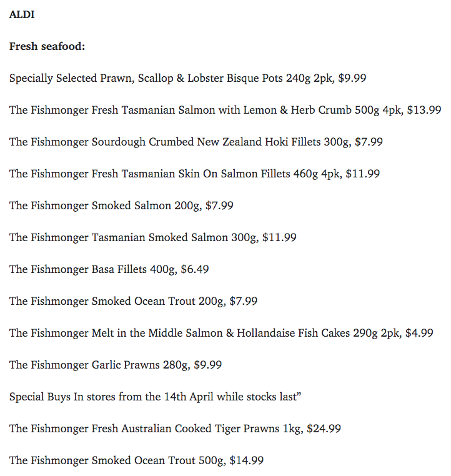Select the Lobster Bisque Pots line

[187, 78]
